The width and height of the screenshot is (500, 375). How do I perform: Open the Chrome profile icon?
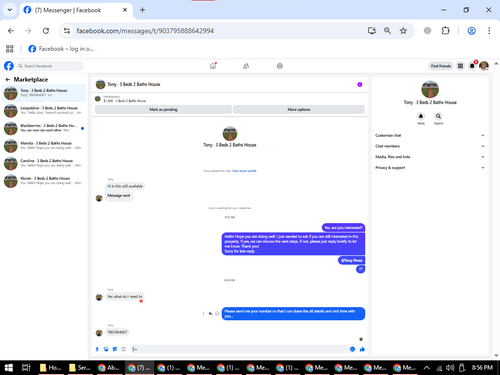point(471,31)
